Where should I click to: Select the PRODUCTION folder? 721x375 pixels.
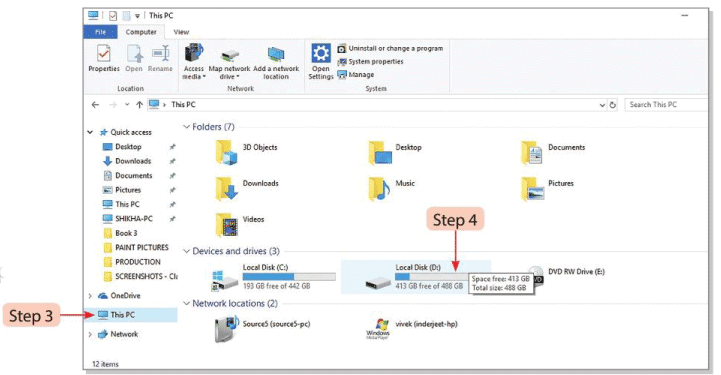pyautogui.click(x=137, y=261)
